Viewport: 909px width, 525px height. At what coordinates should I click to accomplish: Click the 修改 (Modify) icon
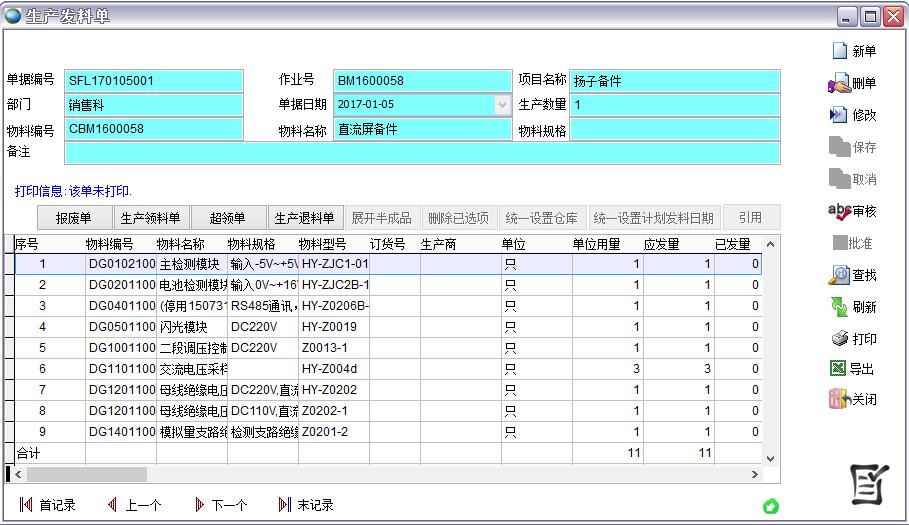pos(840,115)
